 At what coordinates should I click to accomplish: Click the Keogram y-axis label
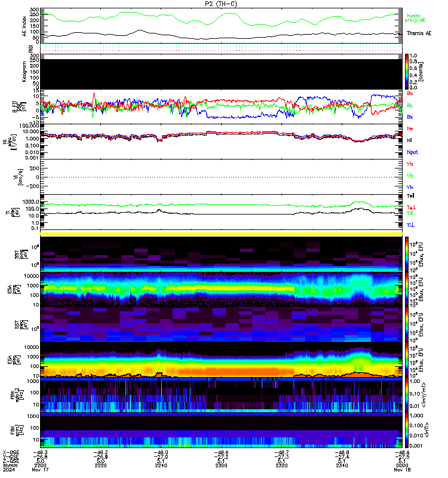(24, 72)
